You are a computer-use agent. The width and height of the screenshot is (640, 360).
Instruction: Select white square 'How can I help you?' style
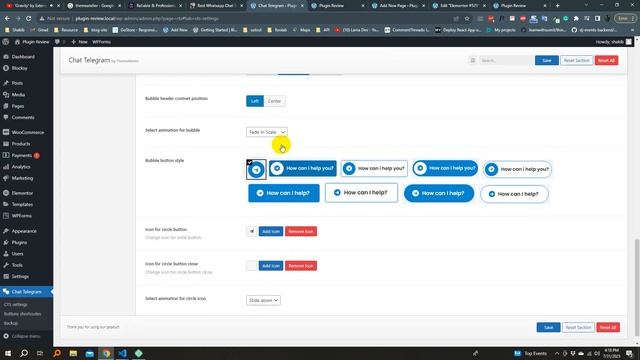(374, 168)
